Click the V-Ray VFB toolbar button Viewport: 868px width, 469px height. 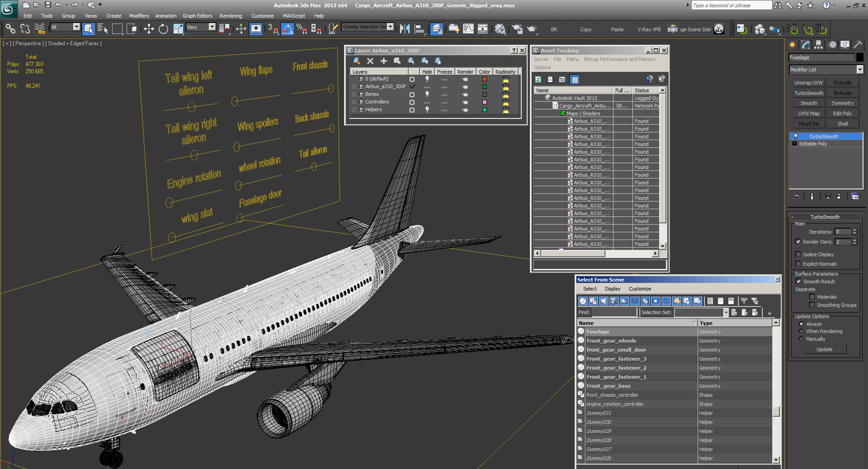tap(649, 29)
